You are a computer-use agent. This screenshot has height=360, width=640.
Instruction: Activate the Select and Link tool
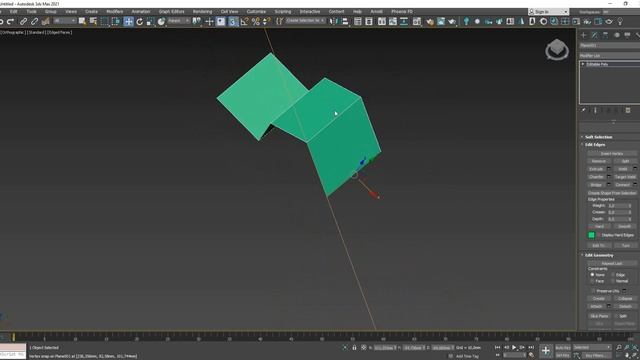(x=23, y=21)
